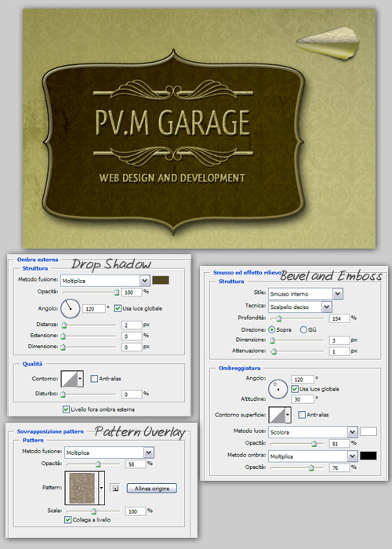Open the pattern picker dropdown arrow

click(x=101, y=488)
